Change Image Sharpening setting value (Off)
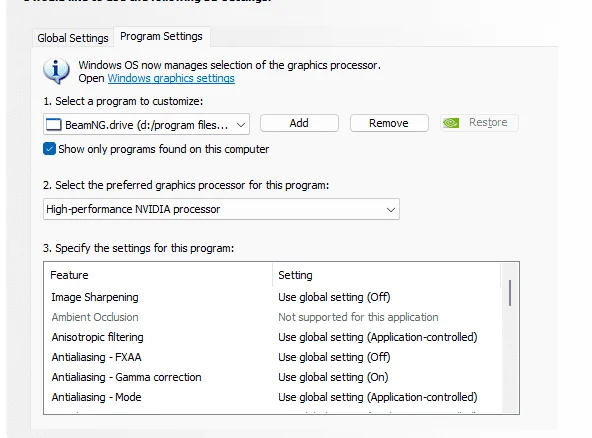Image resolution: width=592 pixels, height=438 pixels. pos(334,297)
